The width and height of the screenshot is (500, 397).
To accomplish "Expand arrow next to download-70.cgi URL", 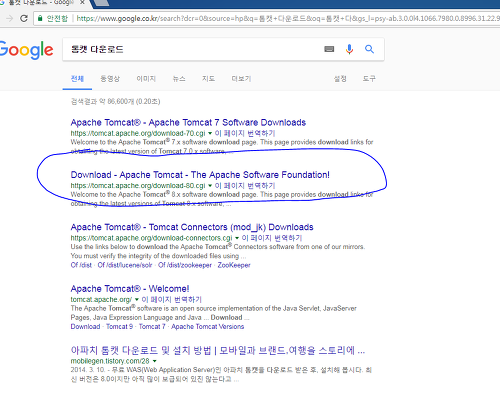I will pos(210,133).
